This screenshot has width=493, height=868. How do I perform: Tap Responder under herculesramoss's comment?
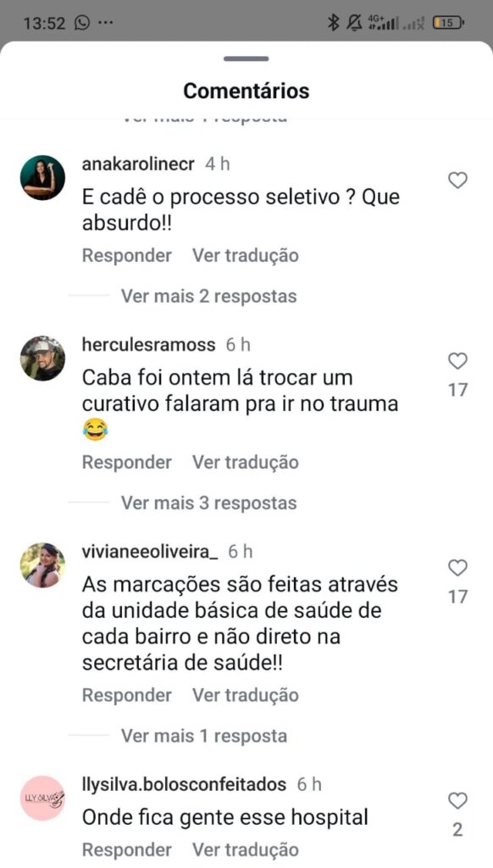click(x=127, y=463)
